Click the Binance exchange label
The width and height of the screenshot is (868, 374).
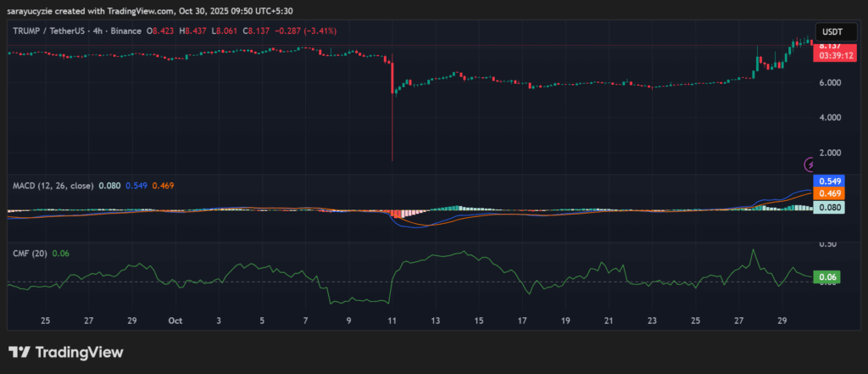coord(127,31)
